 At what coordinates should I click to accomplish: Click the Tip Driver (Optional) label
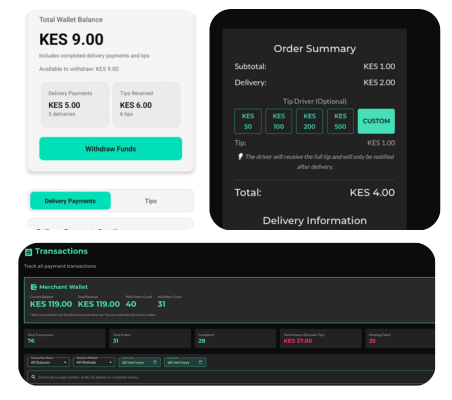click(315, 101)
